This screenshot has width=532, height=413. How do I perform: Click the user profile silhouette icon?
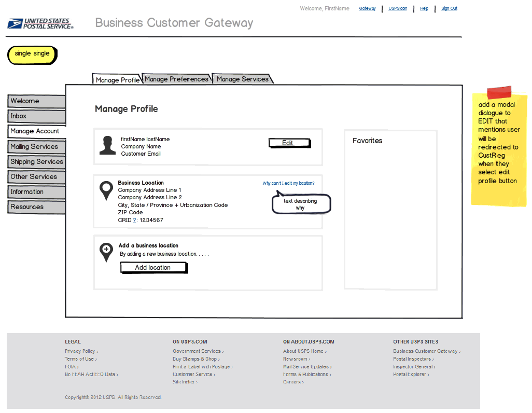pos(107,145)
